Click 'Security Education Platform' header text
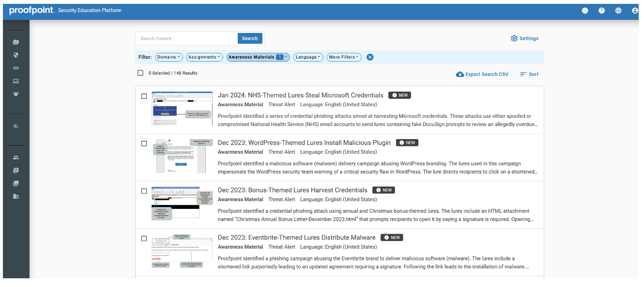This screenshot has width=644, height=287. click(90, 10)
